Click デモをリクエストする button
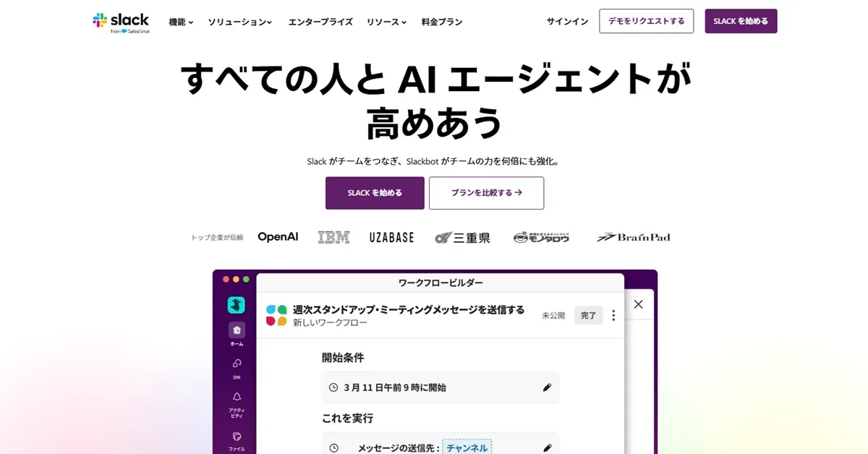 [x=646, y=21]
